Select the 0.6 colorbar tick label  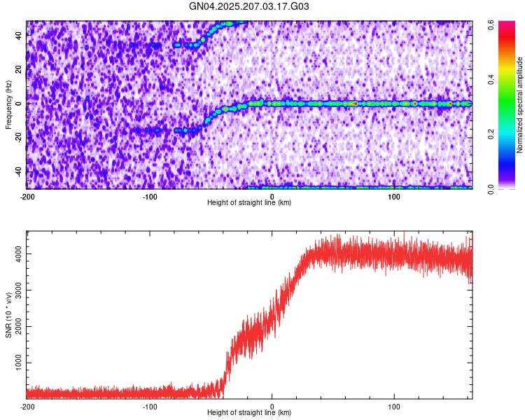[x=491, y=24]
